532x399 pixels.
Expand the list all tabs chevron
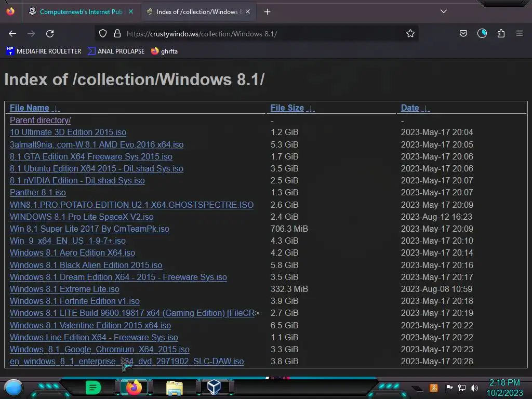(x=444, y=11)
